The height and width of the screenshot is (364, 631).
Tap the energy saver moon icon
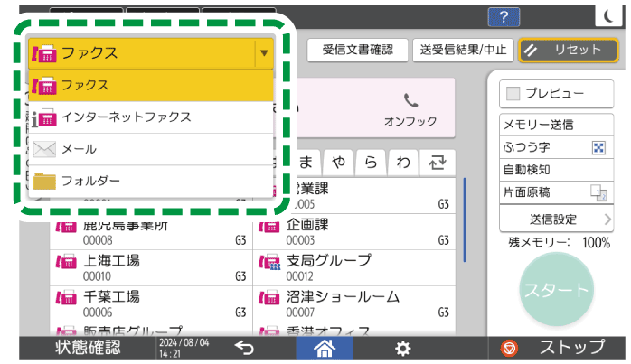[x=609, y=16]
